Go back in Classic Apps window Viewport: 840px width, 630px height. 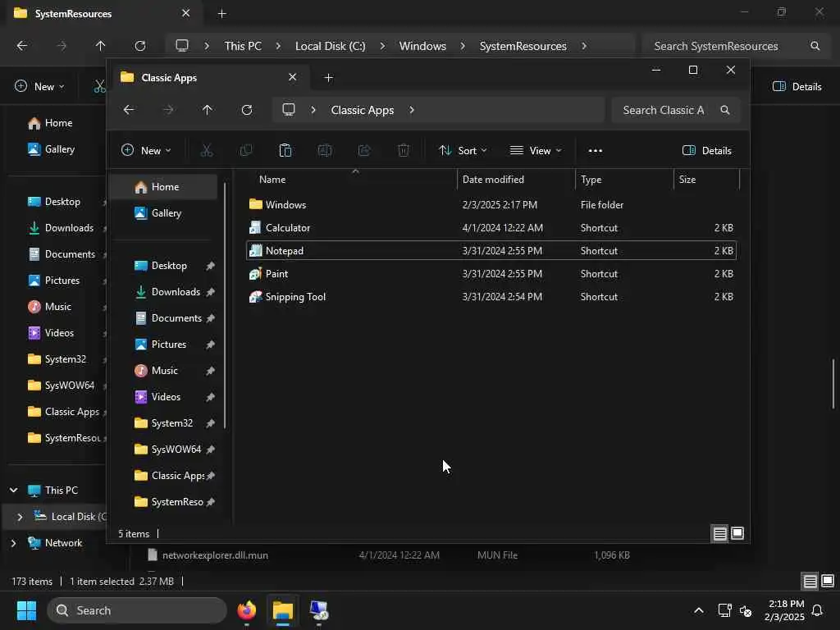tap(129, 110)
